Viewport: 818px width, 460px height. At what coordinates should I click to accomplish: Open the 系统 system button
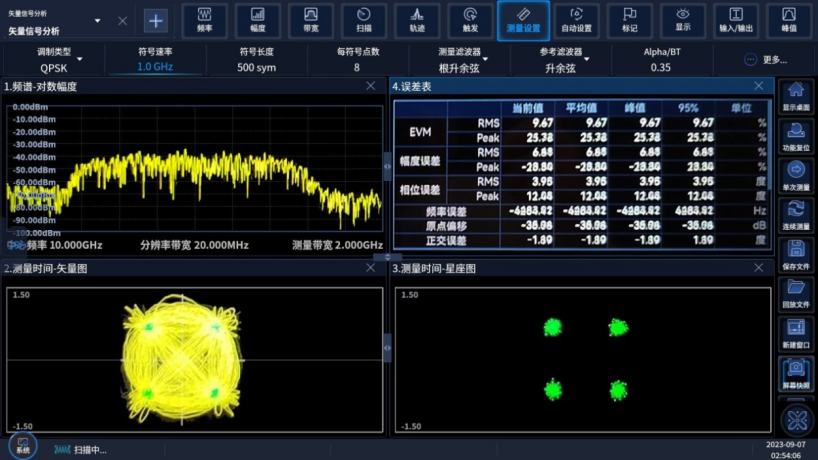(x=22, y=445)
